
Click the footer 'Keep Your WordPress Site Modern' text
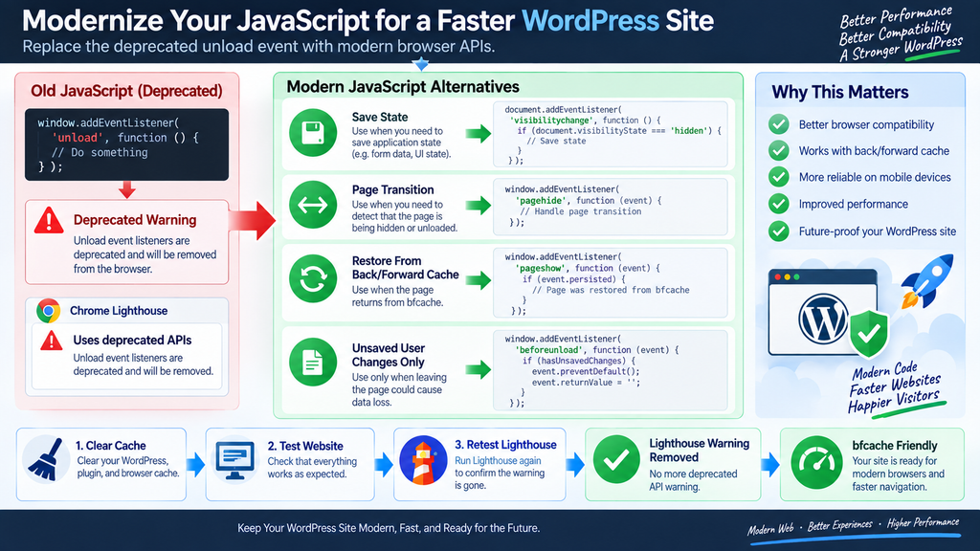click(x=389, y=528)
